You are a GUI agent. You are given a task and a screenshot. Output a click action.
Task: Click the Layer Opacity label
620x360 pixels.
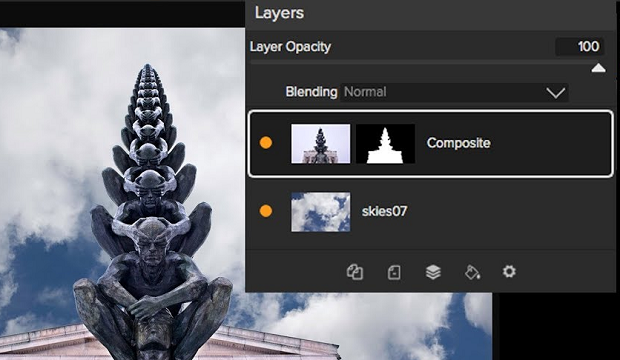(290, 47)
